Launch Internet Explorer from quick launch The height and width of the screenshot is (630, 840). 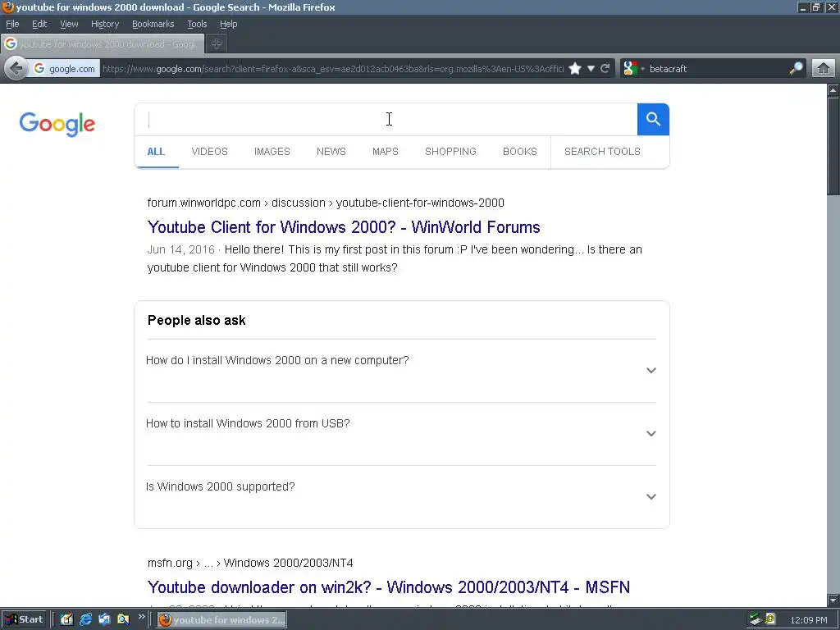point(85,619)
